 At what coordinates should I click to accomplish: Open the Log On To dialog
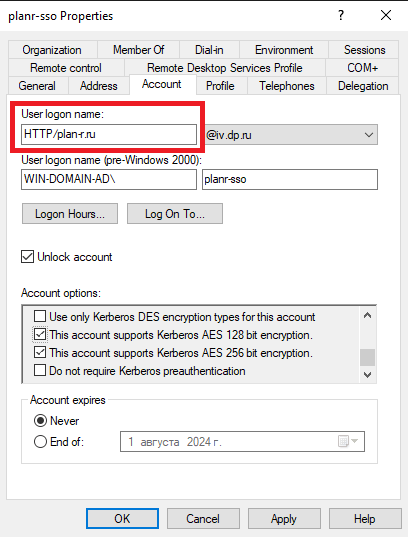tap(175, 214)
